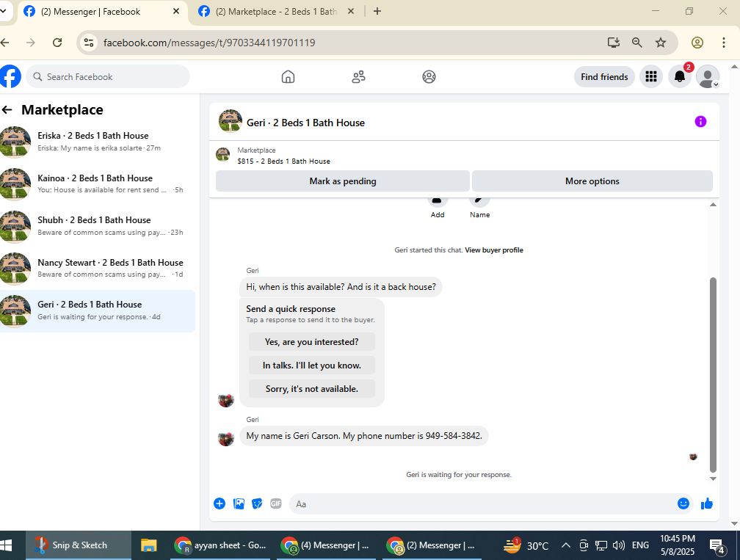Reload the page in the browser

pos(57,43)
